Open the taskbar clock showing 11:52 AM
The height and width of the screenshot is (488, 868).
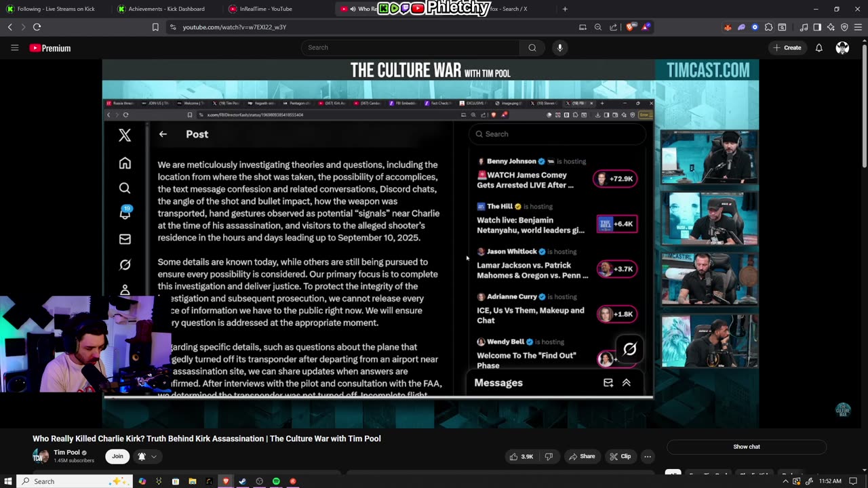(830, 481)
